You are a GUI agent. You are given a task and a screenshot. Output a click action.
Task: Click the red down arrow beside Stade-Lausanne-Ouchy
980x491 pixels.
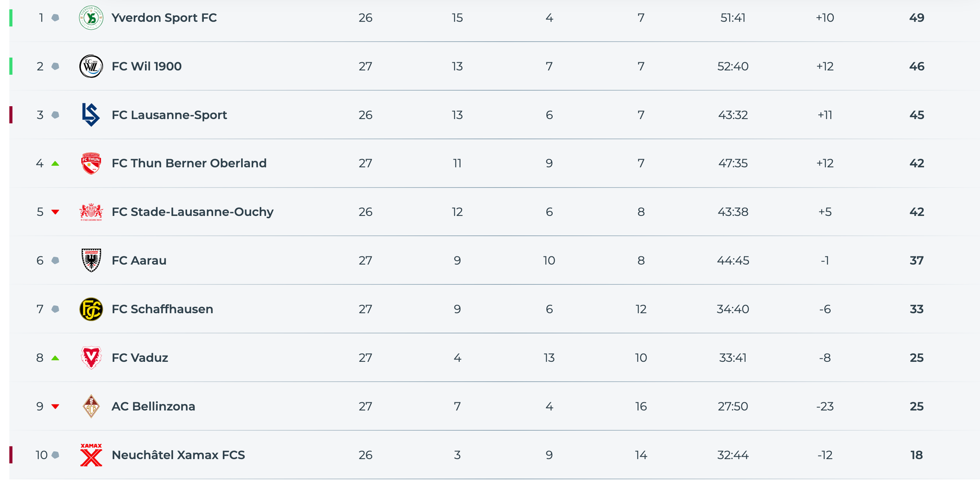(x=55, y=212)
